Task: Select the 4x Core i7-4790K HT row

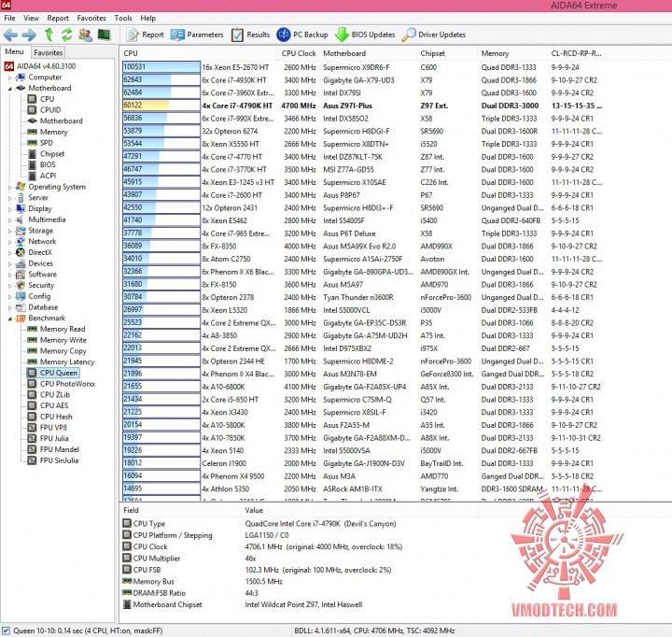Action: pyautogui.click(x=362, y=106)
